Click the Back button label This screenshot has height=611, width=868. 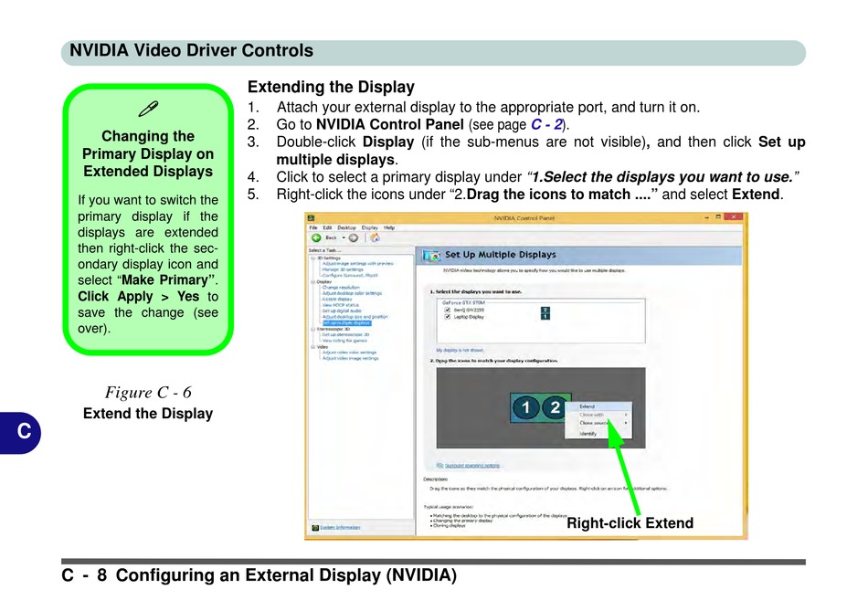(331, 238)
